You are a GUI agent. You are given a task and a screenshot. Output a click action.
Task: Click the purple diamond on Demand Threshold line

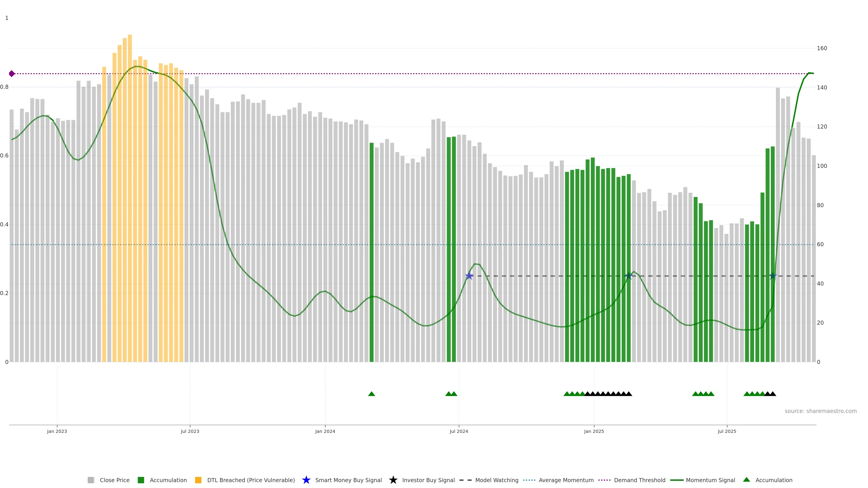tap(12, 73)
